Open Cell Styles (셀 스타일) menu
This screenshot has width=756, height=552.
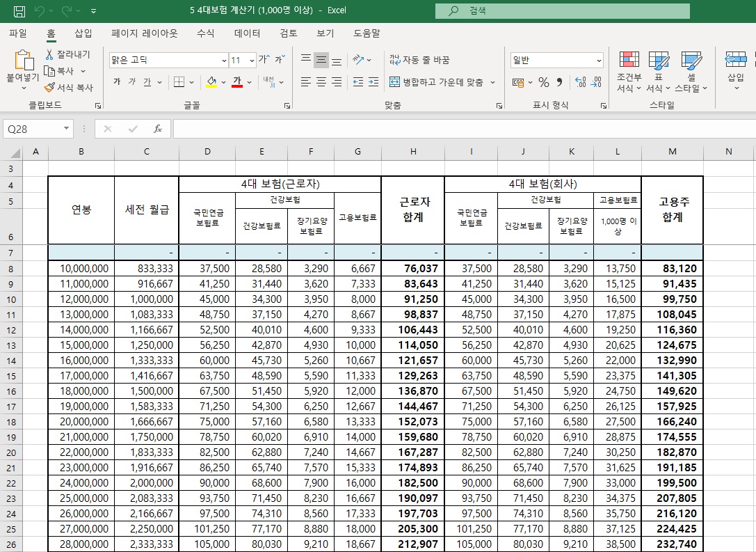click(691, 72)
